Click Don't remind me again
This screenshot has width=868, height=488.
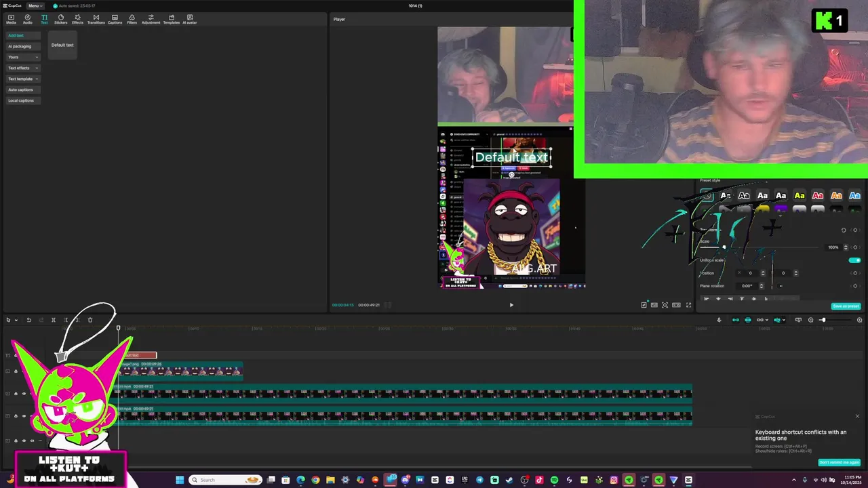tap(840, 462)
